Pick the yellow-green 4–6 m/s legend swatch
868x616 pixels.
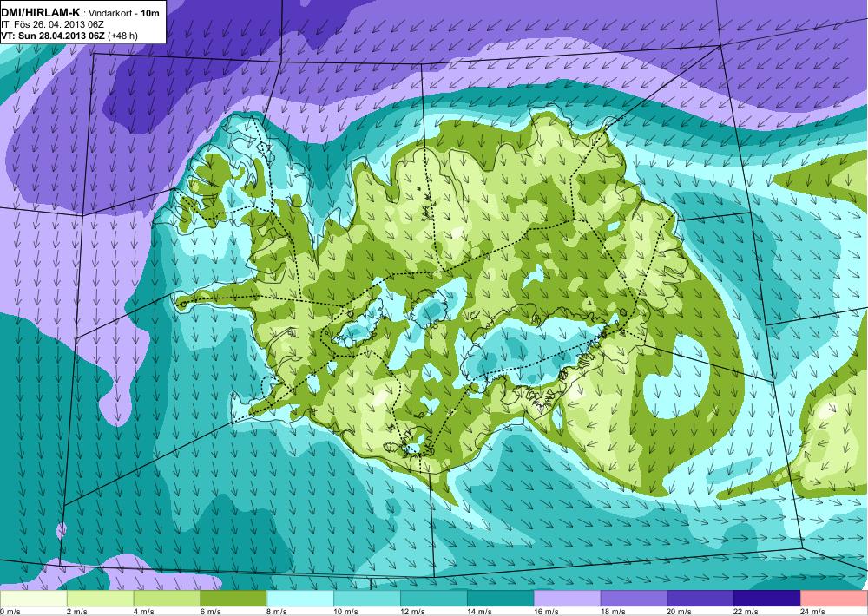[167, 599]
